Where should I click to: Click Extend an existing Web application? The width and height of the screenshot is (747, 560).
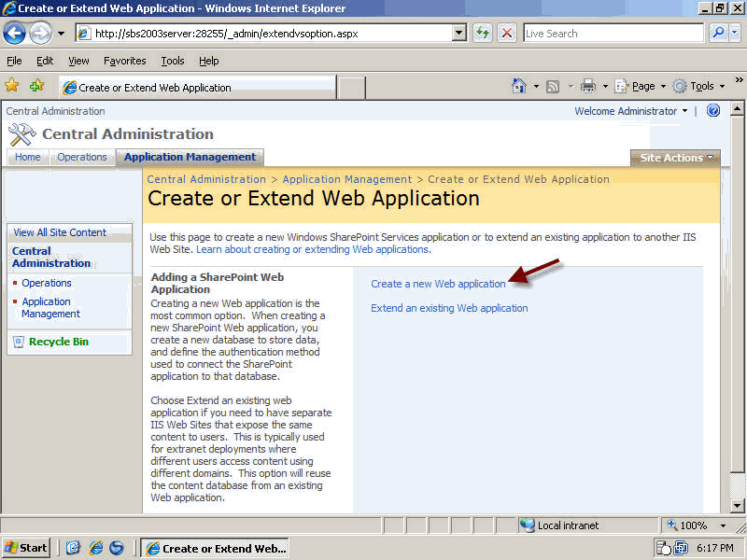[449, 308]
